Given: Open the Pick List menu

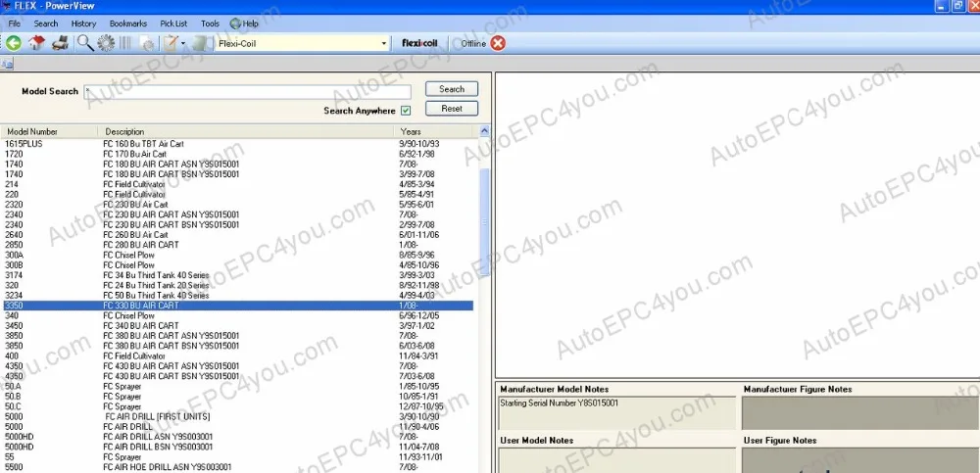Looking at the screenshot, I should 173,24.
